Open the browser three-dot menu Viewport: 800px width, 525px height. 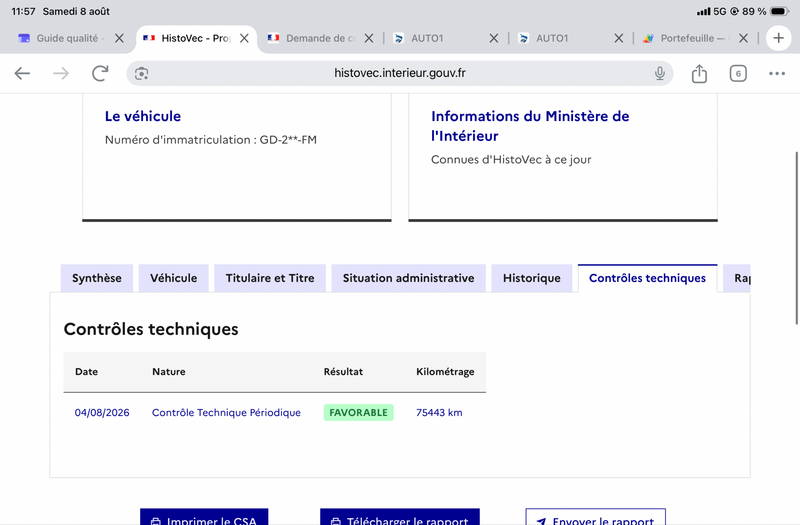click(x=777, y=73)
